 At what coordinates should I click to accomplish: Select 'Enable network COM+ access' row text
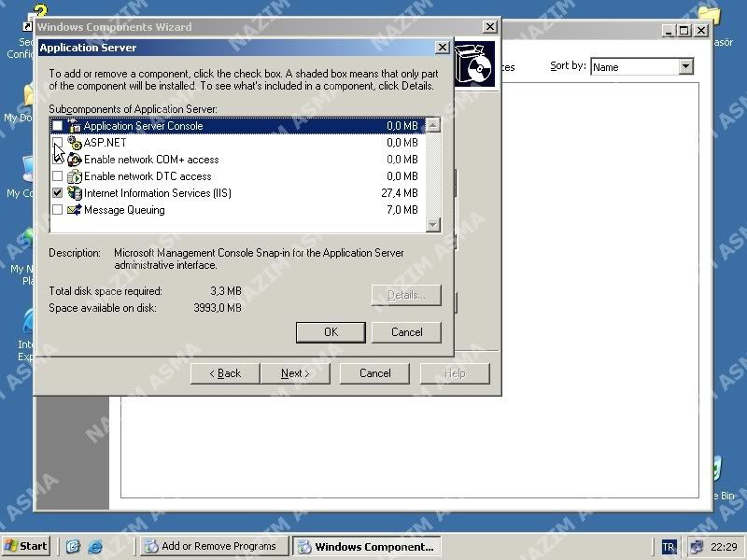[151, 160]
